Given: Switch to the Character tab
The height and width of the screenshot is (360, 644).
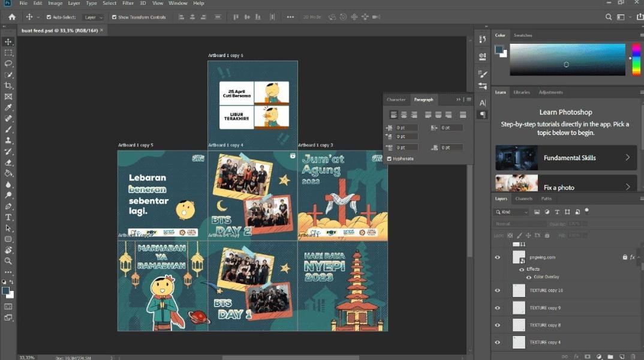Looking at the screenshot, I should click(x=396, y=100).
